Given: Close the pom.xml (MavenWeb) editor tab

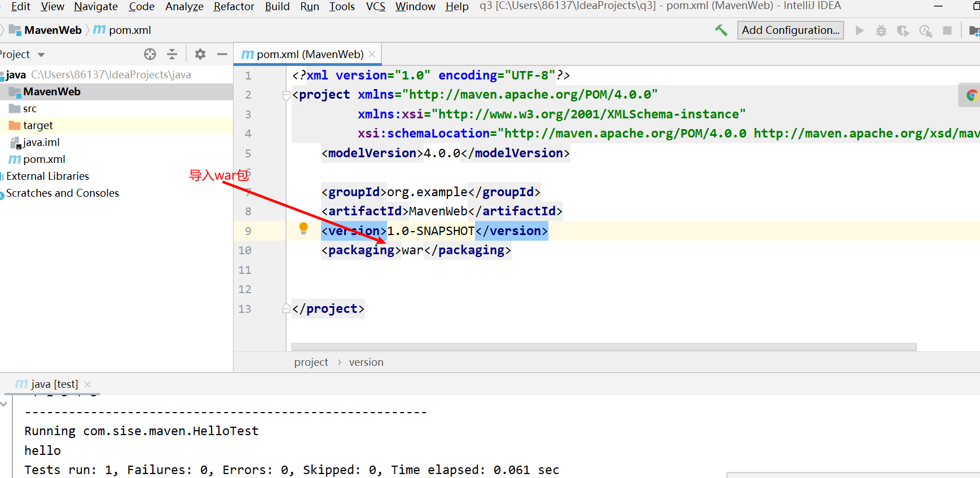Looking at the screenshot, I should click(372, 54).
